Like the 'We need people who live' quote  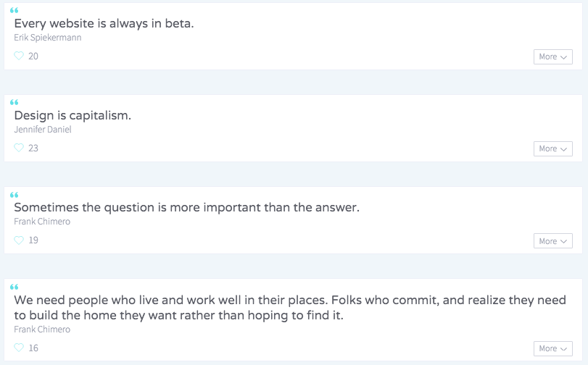pos(20,348)
